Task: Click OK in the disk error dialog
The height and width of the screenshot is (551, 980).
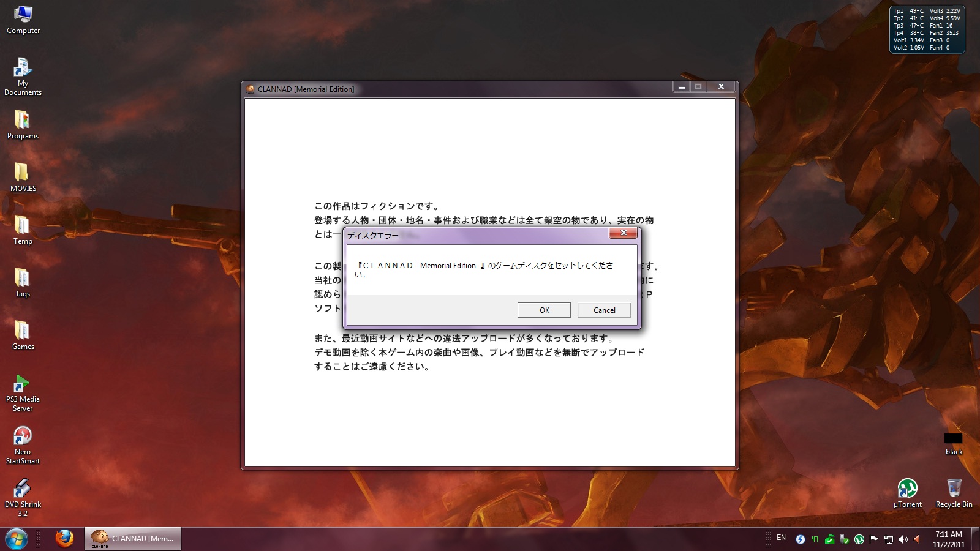Action: tap(544, 310)
